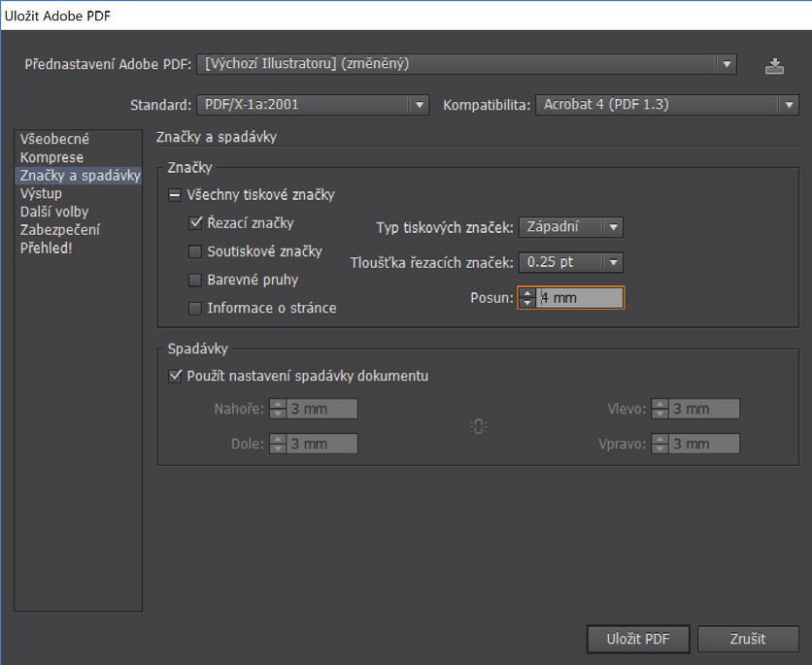
Task: Enable Barevné pruhy checkbox
Action: click(x=194, y=280)
